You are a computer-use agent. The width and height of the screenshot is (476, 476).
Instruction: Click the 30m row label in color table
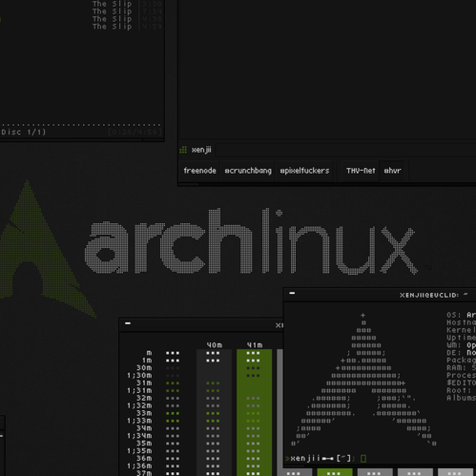(x=144, y=368)
